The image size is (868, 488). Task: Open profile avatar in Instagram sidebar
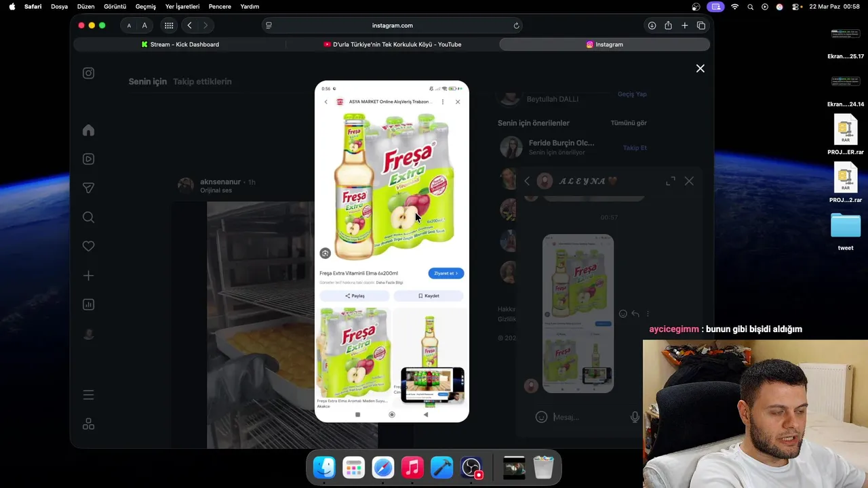click(x=88, y=334)
